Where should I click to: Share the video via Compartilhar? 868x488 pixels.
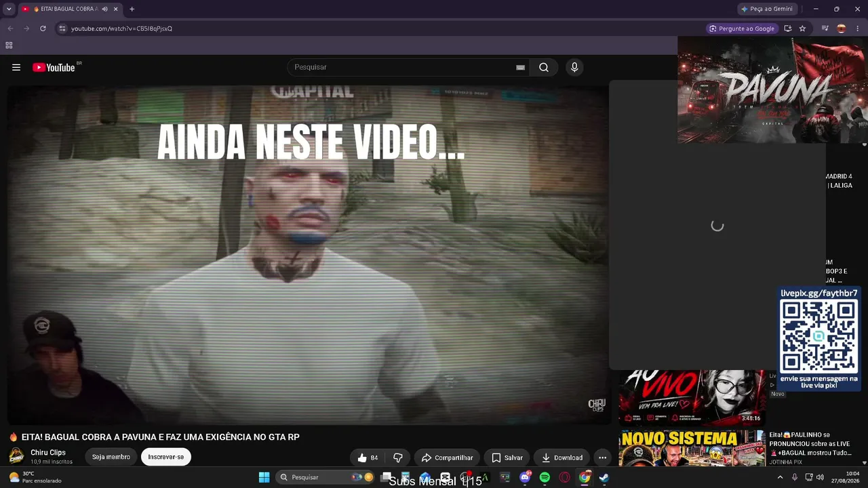pos(447,457)
